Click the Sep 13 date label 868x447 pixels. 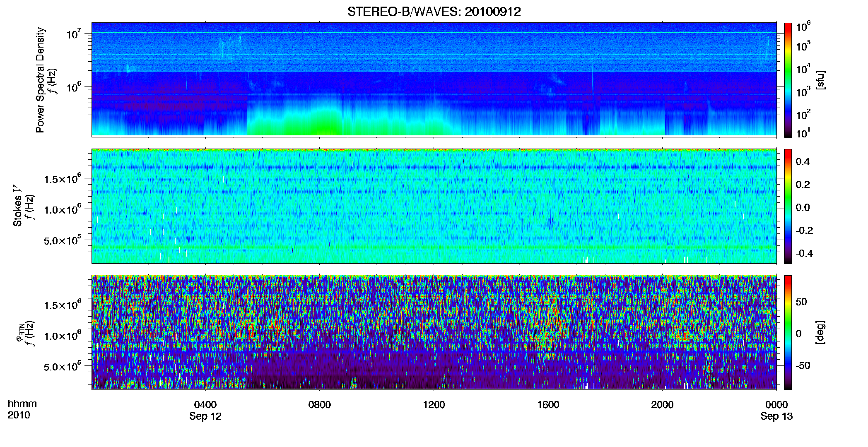pos(776,416)
